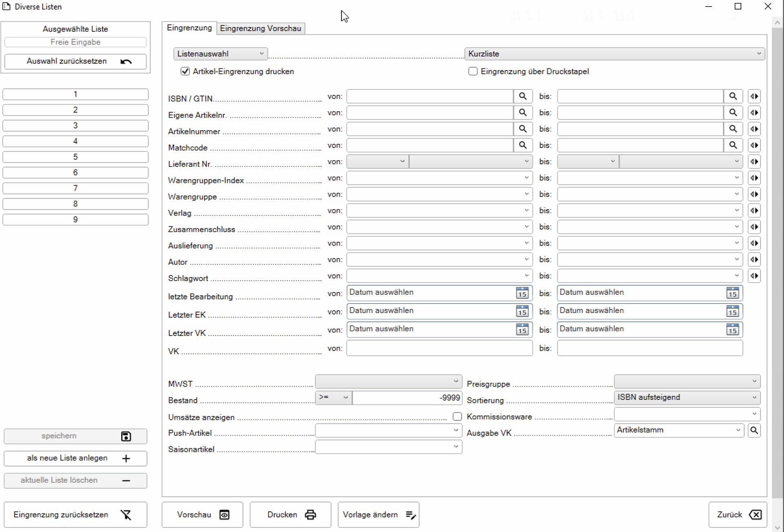Search ISBN / GTIN 'bis' magnifier icon
Viewport: 784px width, 532px height.
point(733,96)
